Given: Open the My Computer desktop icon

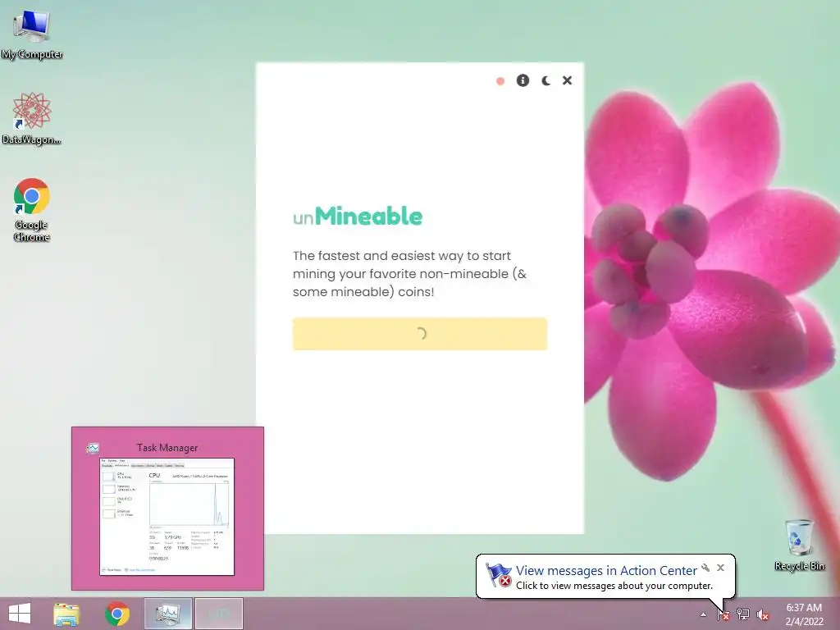Looking at the screenshot, I should [x=32, y=35].
